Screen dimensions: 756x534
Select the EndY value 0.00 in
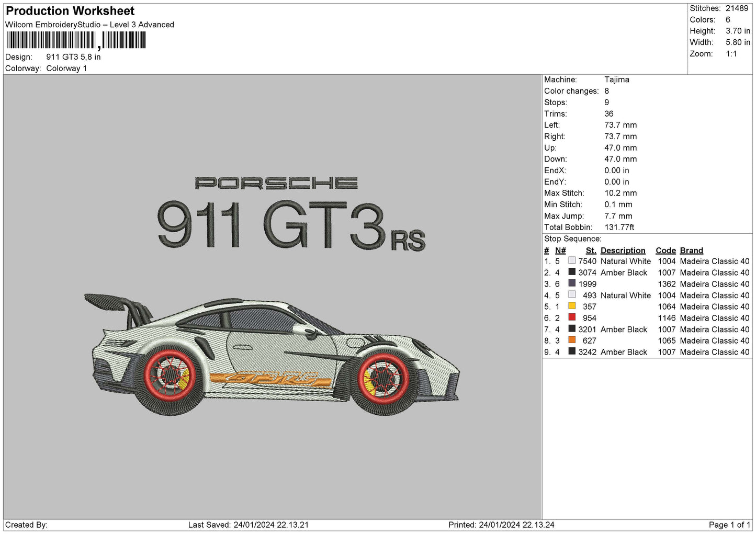[x=617, y=182]
